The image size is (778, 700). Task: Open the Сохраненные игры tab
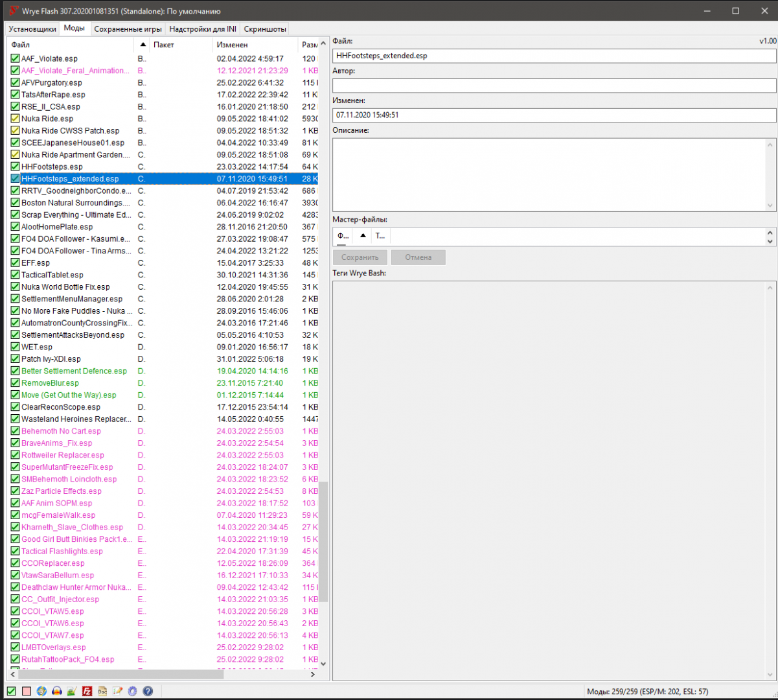tap(128, 29)
